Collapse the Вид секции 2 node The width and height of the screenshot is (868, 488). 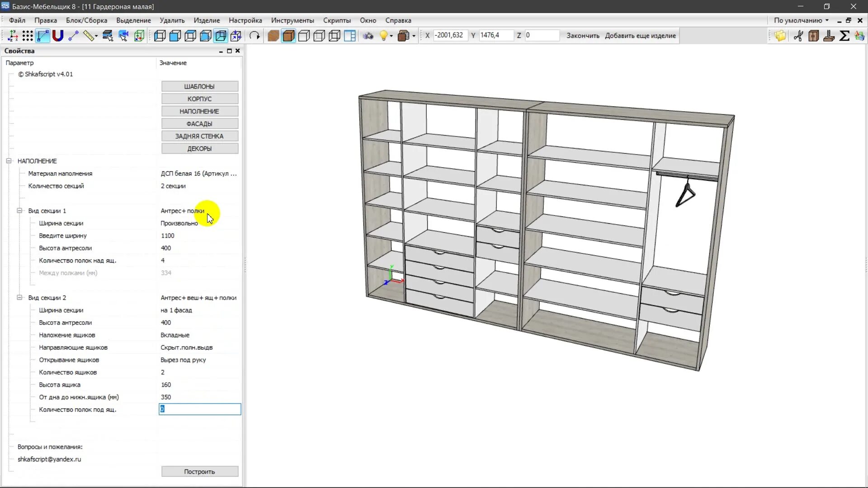[19, 298]
